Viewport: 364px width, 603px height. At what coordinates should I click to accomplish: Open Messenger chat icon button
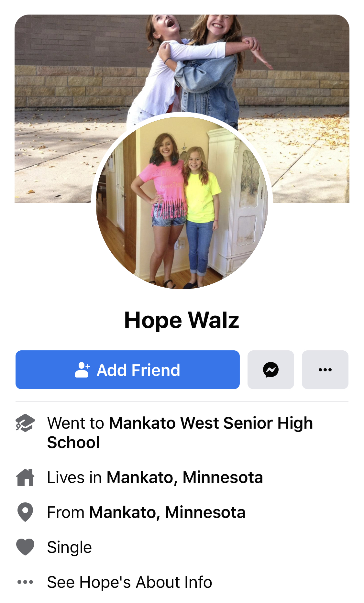coord(270,370)
